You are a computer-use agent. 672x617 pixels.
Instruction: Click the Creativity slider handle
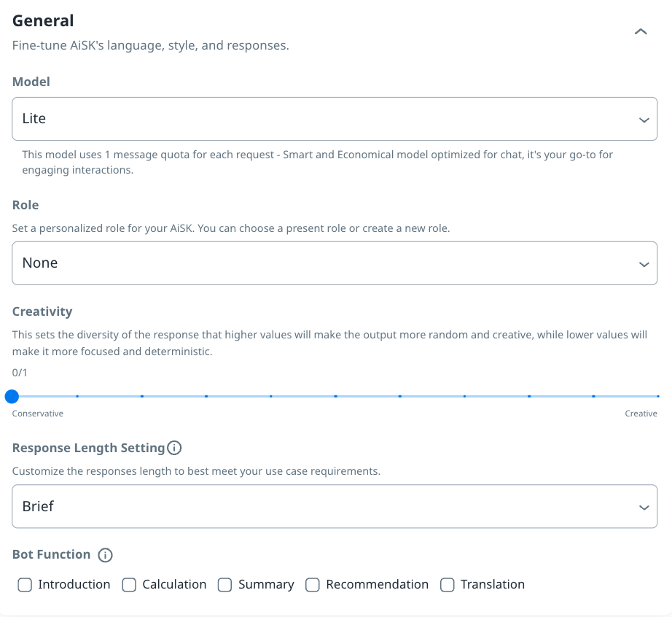pyautogui.click(x=12, y=397)
